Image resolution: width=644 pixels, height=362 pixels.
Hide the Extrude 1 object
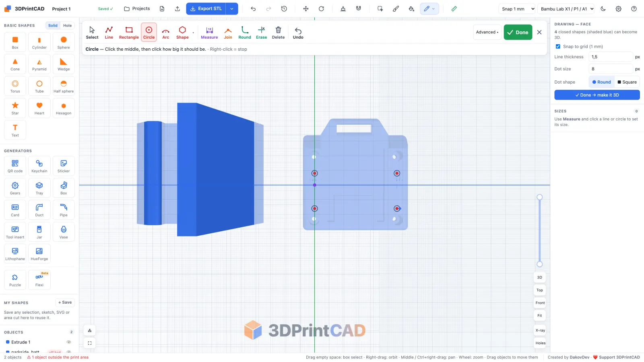tap(69, 342)
